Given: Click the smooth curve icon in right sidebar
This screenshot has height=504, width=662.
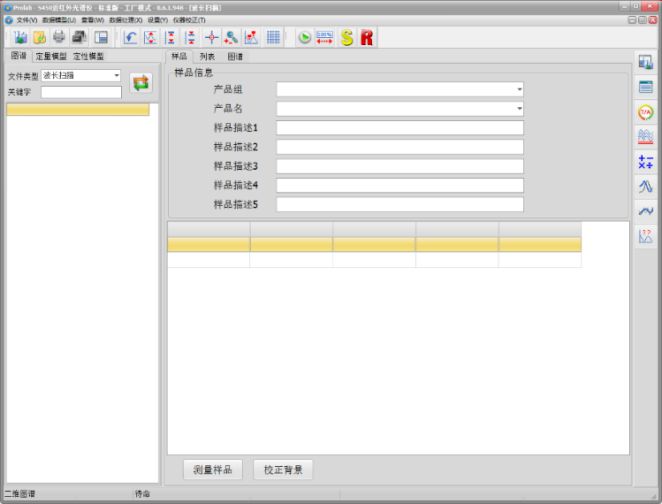Looking at the screenshot, I should 645,211.
